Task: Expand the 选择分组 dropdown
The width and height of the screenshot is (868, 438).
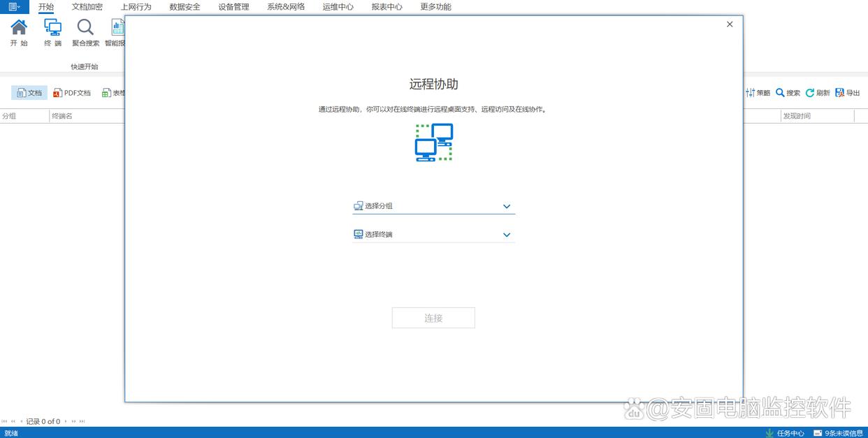Action: (507, 206)
